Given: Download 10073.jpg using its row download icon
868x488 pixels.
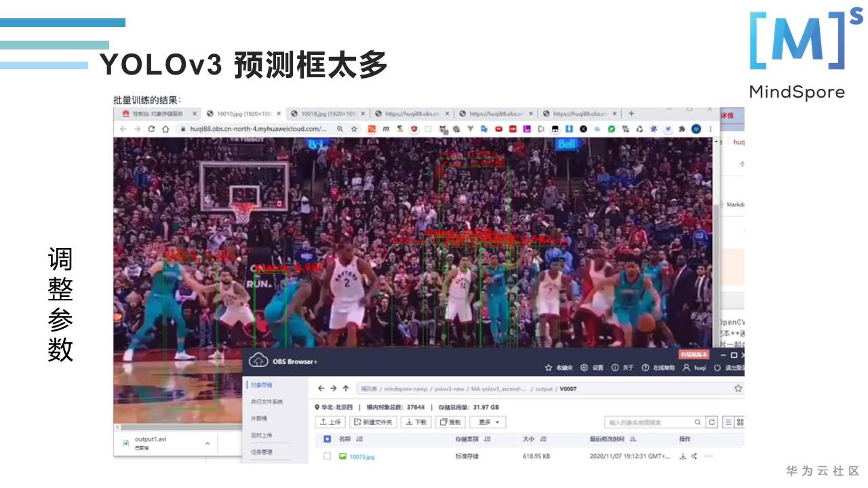Looking at the screenshot, I should point(683,455).
